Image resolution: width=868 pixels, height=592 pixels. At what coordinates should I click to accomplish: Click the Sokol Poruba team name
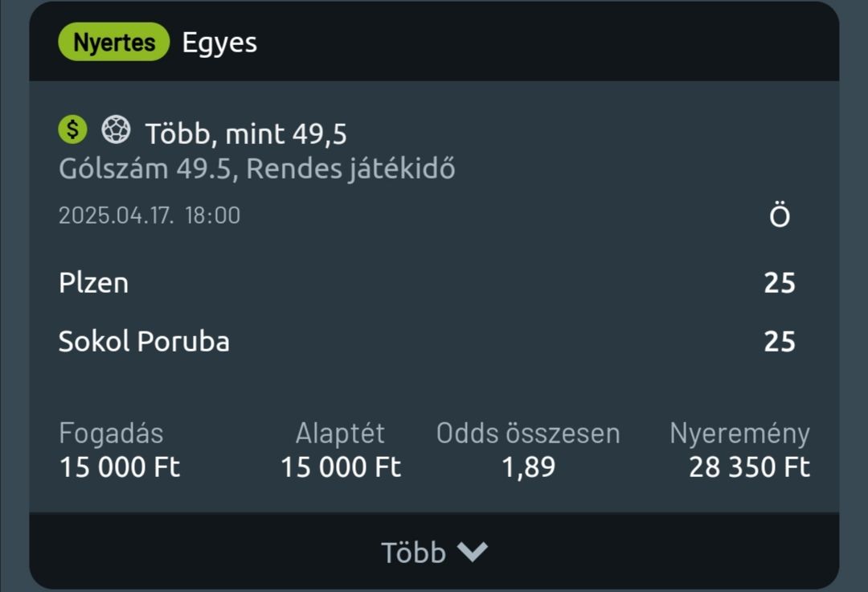(144, 341)
